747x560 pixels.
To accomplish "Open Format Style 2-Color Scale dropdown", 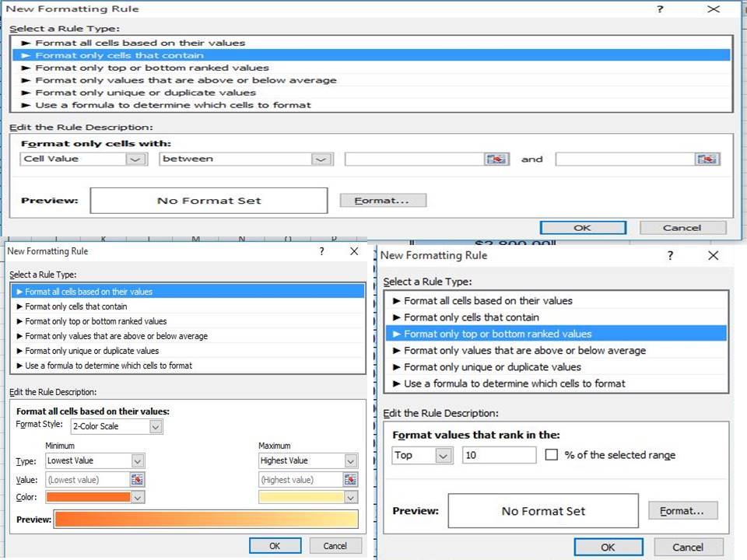I will (156, 427).
